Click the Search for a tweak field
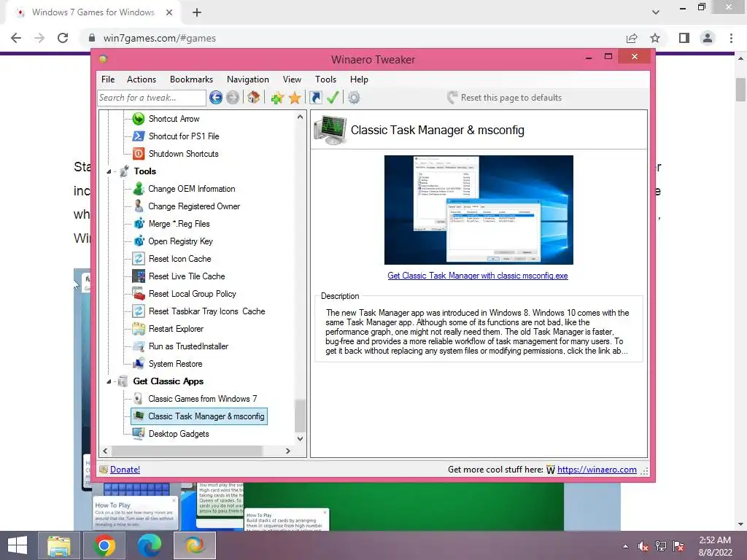747x560 pixels. 152,98
